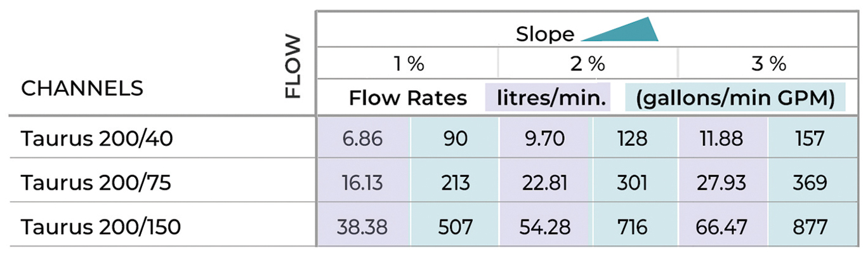Click the 1 % slope column header
Image resolution: width=868 pixels, height=255 pixels.
pyautogui.click(x=407, y=64)
